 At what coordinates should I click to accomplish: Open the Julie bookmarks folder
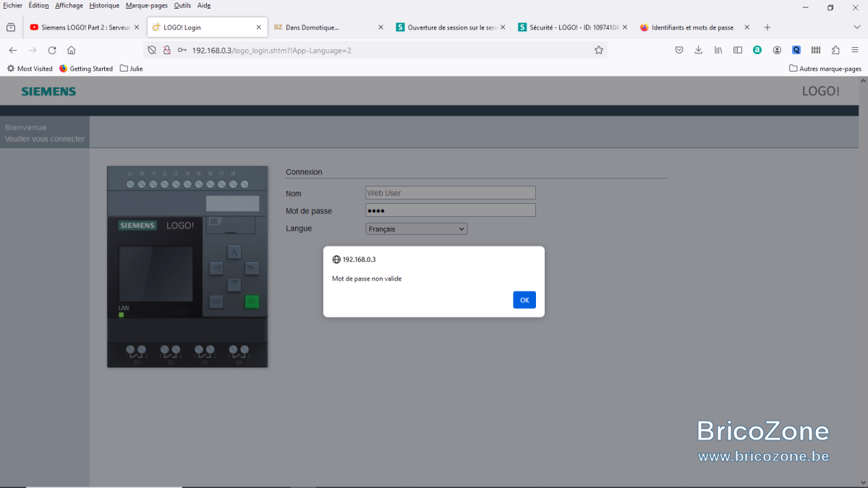coord(131,69)
